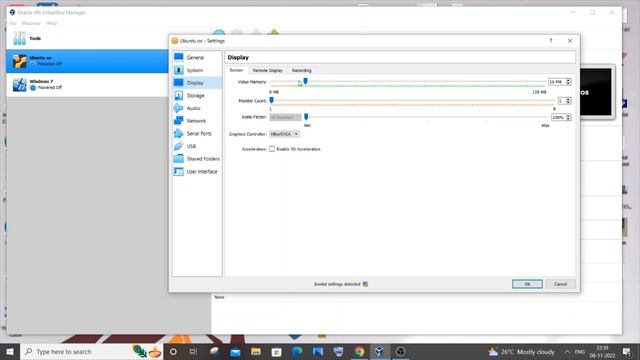
Task: Open the File menu in VirtualBox Manager
Action: click(13, 23)
